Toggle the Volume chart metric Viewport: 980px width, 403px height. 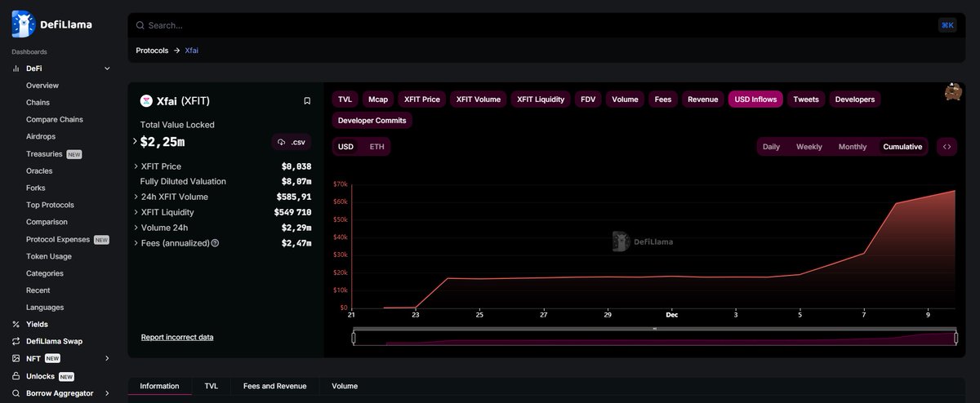[625, 100]
